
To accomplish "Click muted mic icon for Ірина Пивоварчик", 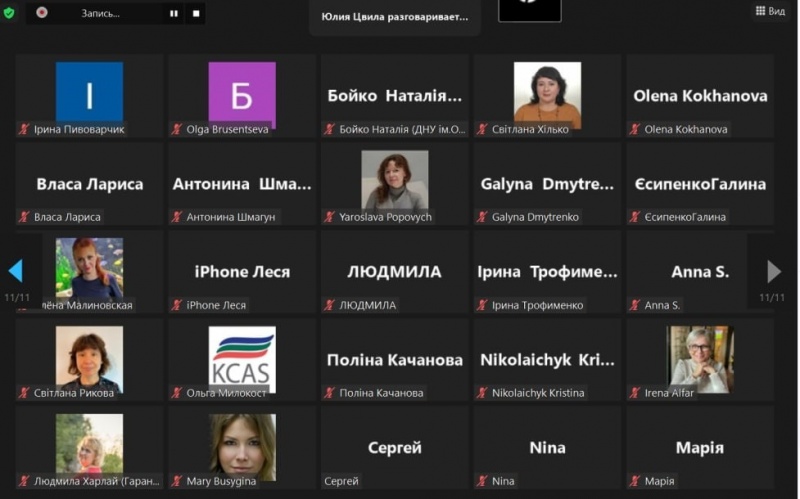I will tap(23, 129).
